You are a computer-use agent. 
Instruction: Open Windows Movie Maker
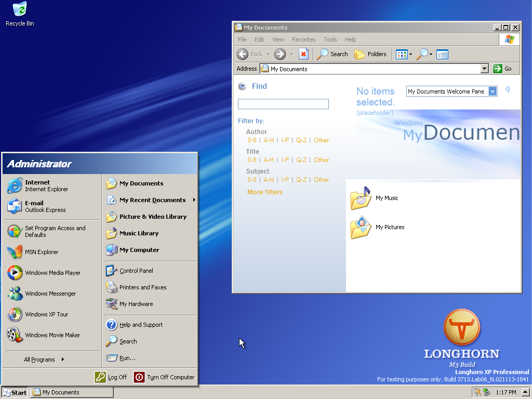52,335
